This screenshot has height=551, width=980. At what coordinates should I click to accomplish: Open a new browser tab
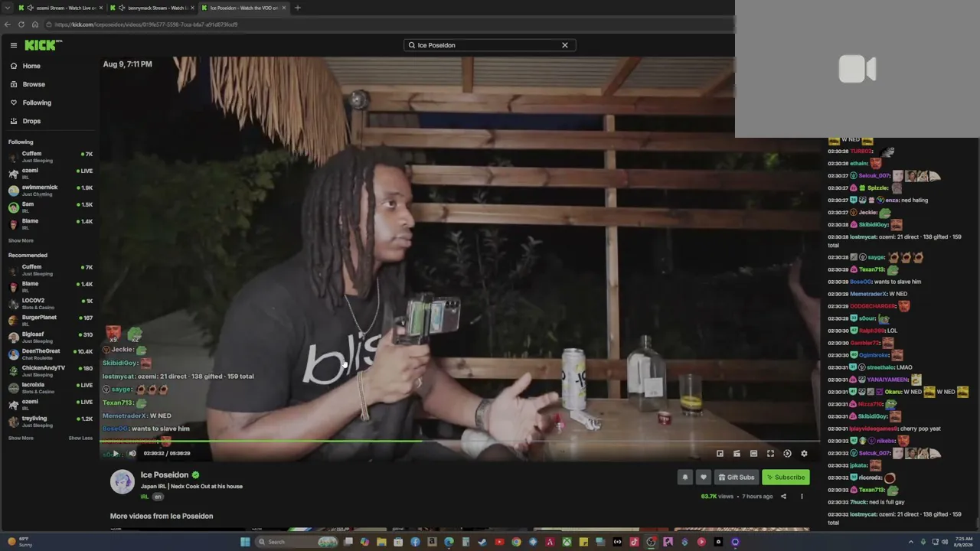point(298,8)
